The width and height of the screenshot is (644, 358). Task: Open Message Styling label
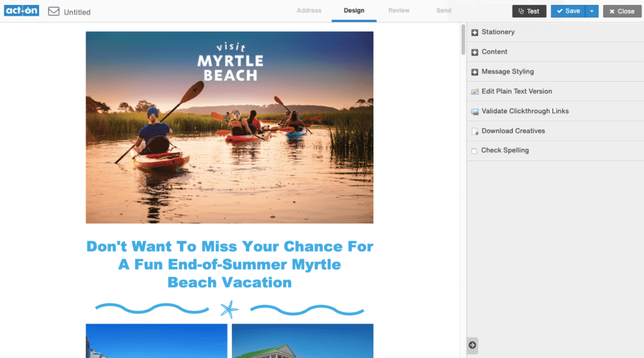pyautogui.click(x=508, y=72)
